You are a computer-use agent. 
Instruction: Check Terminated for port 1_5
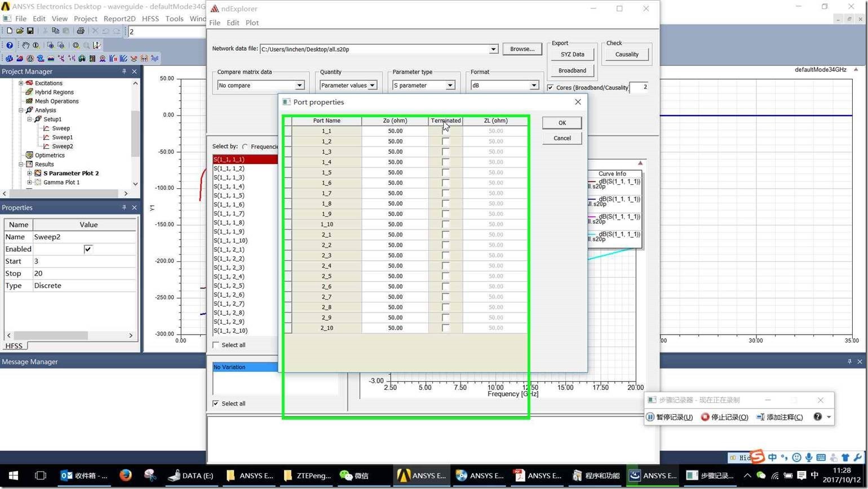coord(446,172)
